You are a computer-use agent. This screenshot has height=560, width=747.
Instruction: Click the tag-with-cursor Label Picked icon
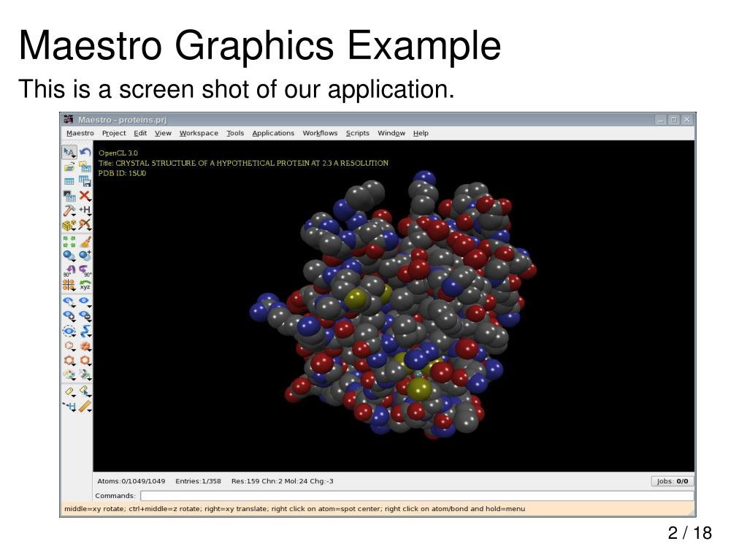[85, 391]
